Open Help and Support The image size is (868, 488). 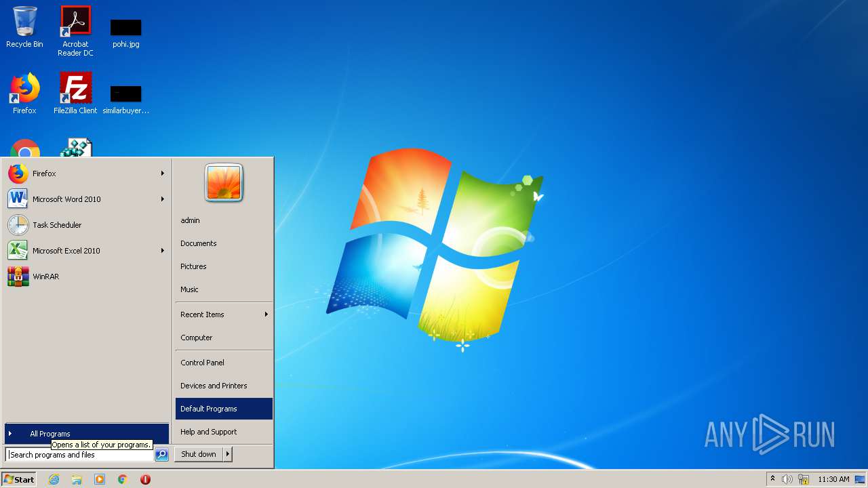tap(224, 432)
